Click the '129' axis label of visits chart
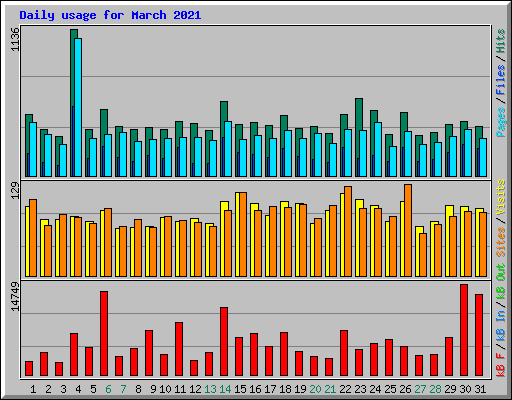 coord(15,190)
